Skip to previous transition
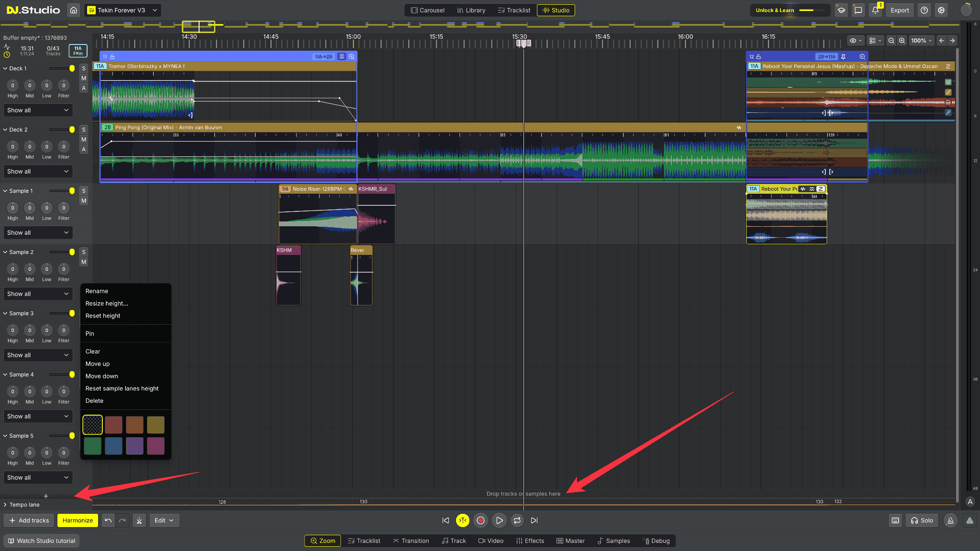The image size is (980, 551). click(x=445, y=520)
